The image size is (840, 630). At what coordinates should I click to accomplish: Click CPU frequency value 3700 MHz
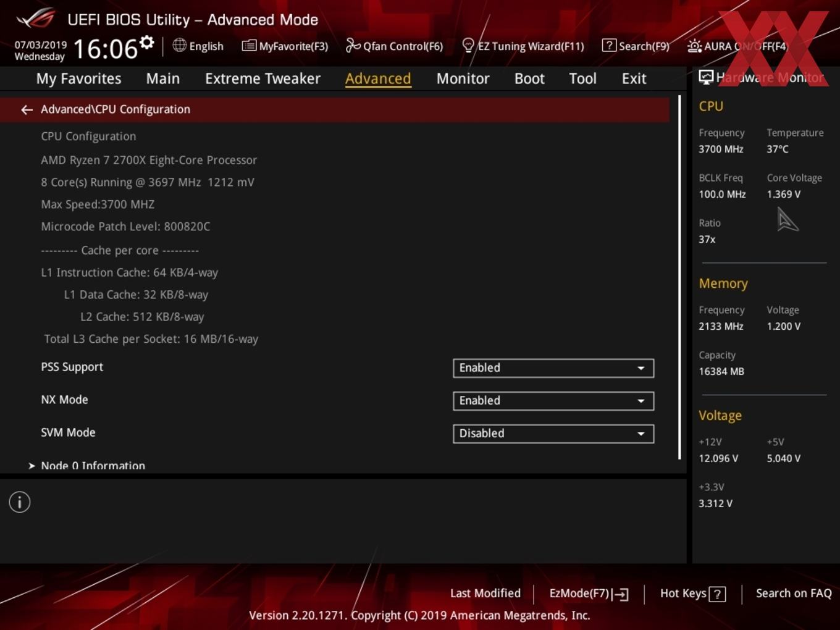(721, 149)
